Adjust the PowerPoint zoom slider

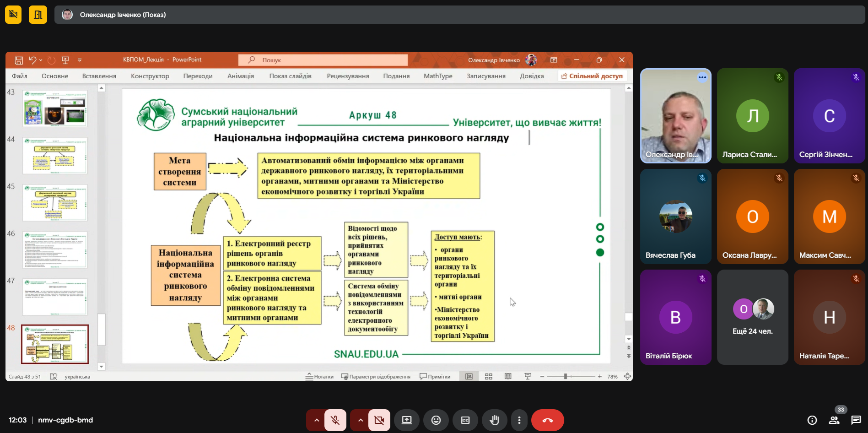(x=566, y=377)
